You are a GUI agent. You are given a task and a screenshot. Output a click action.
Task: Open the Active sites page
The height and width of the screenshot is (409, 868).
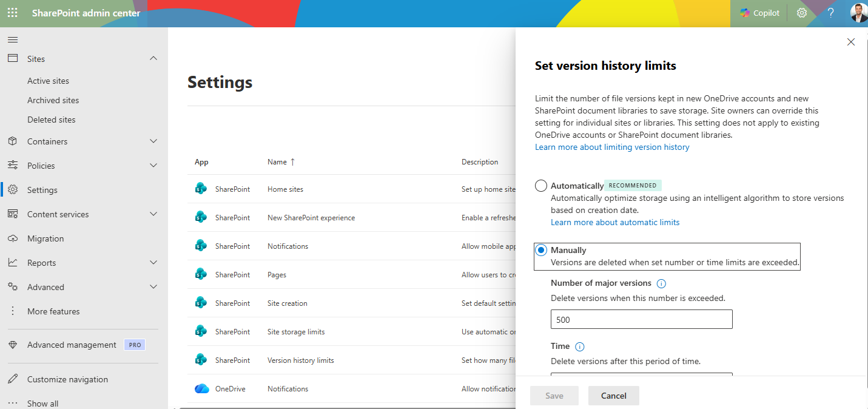click(x=48, y=80)
